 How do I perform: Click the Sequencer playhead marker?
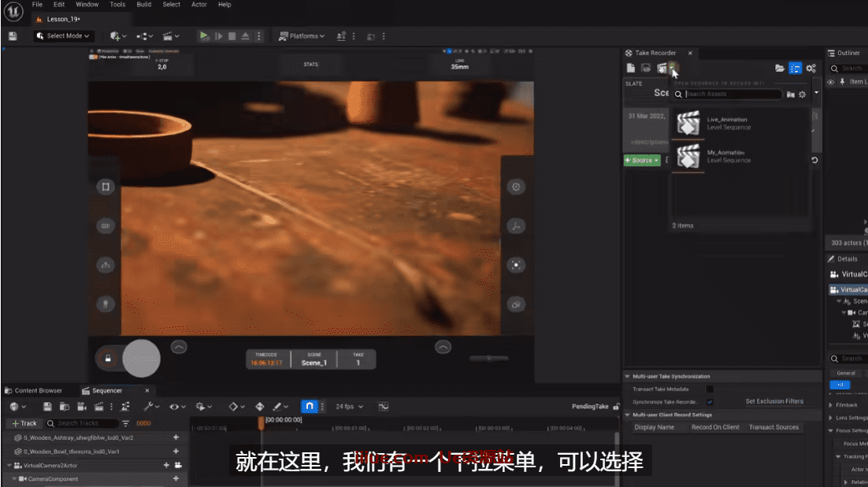click(x=262, y=422)
